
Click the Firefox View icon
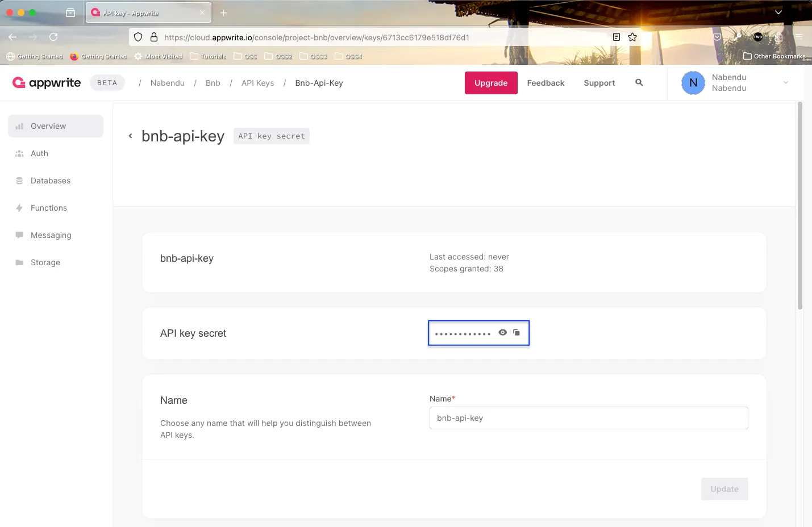[x=70, y=12]
